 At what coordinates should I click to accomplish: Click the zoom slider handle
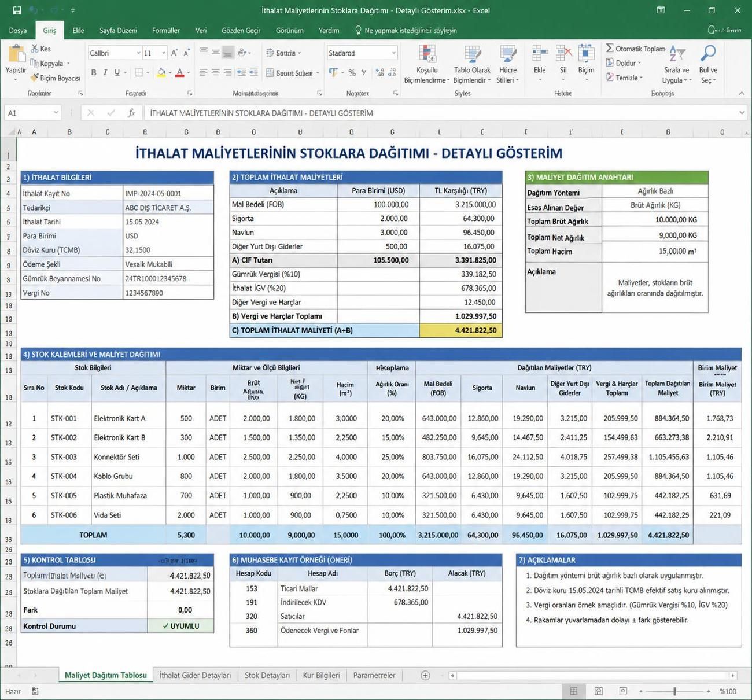point(674,691)
